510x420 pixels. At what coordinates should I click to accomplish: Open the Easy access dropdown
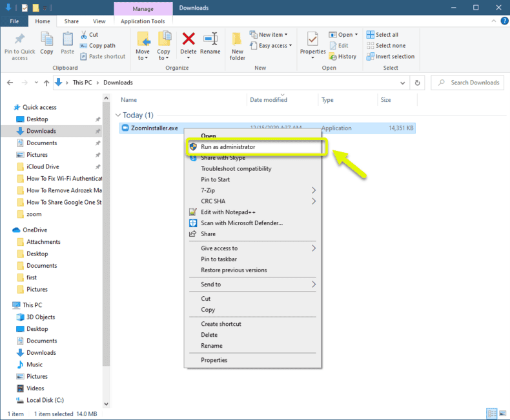coord(275,46)
